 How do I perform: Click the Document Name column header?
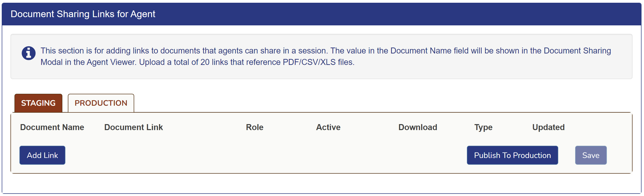(52, 127)
